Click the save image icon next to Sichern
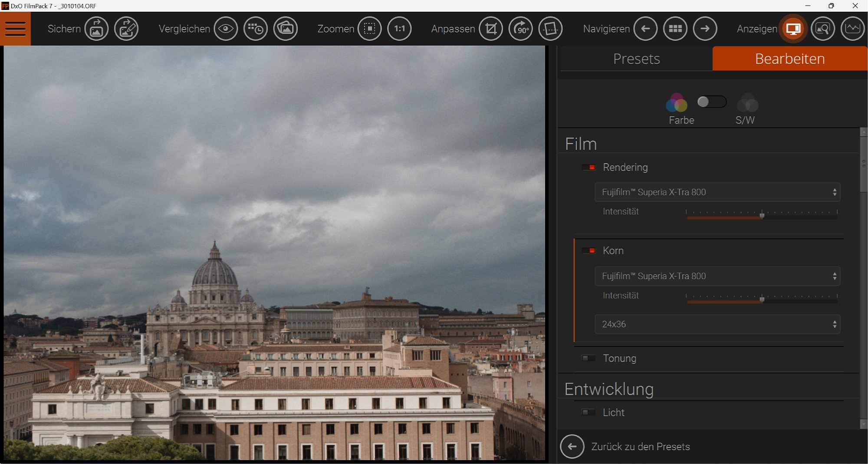 point(96,29)
